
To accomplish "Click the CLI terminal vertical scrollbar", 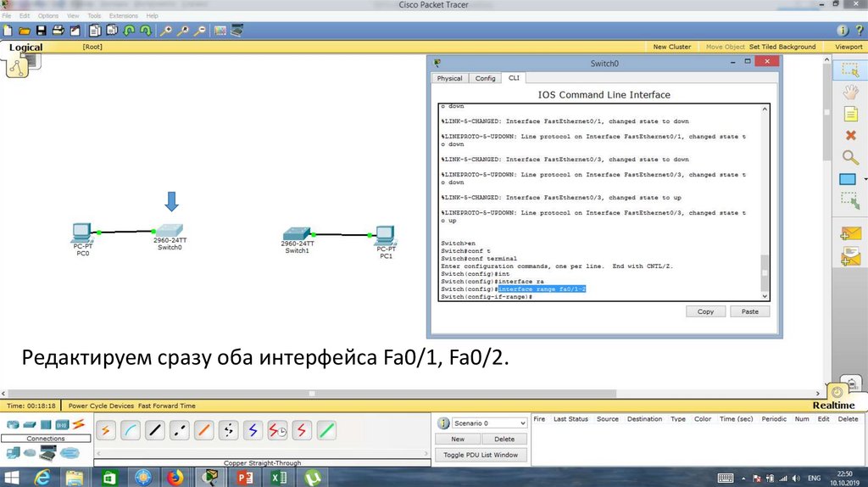I will coord(765,202).
